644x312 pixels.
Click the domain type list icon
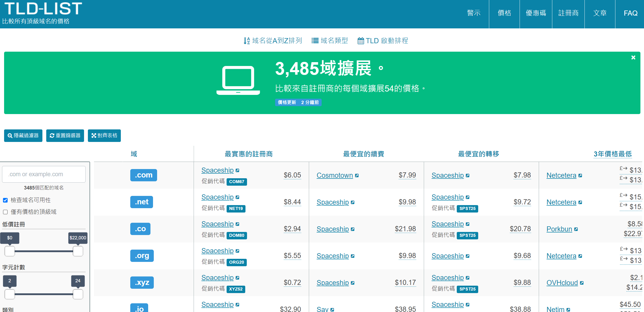pos(315,41)
